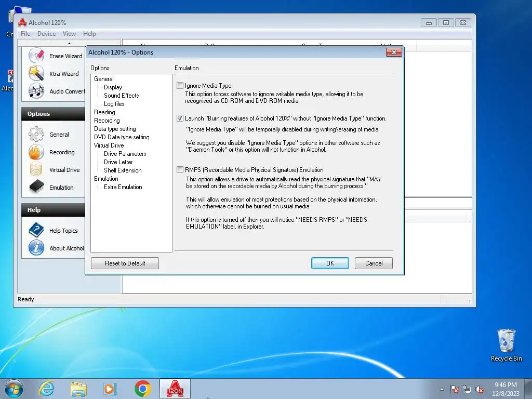Image resolution: width=532 pixels, height=399 pixels.
Task: Select DVD Data type setting tree item
Action: pos(122,137)
